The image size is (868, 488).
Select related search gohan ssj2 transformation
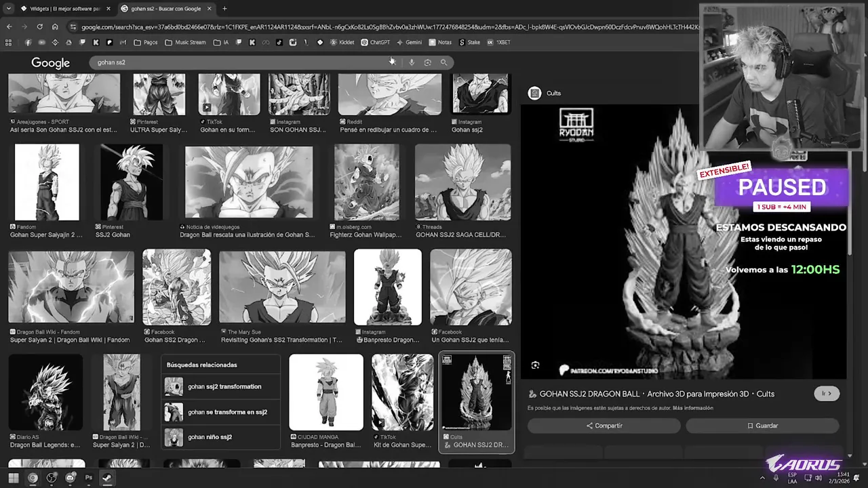point(221,386)
